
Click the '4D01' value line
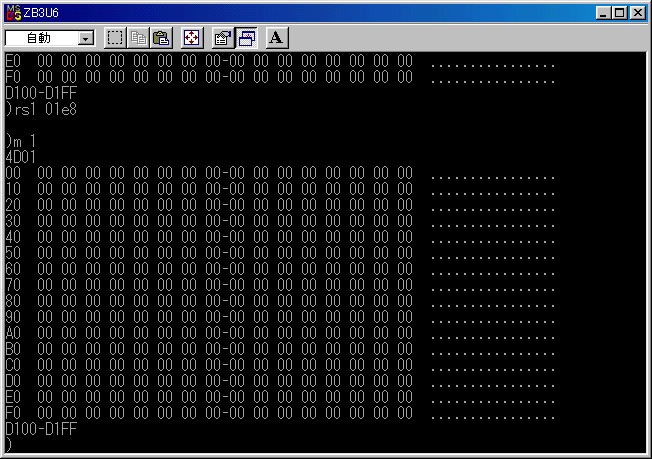pyautogui.click(x=21, y=157)
